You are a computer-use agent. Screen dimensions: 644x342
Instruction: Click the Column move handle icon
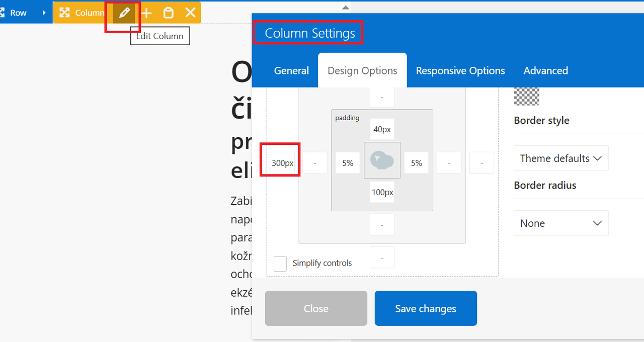pyautogui.click(x=64, y=13)
